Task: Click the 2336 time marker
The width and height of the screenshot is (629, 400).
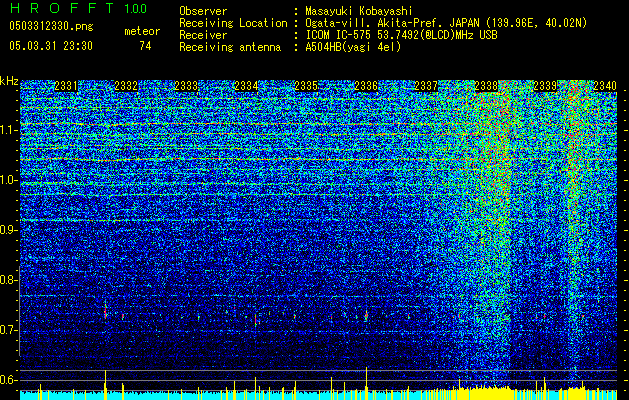Action: (x=366, y=86)
